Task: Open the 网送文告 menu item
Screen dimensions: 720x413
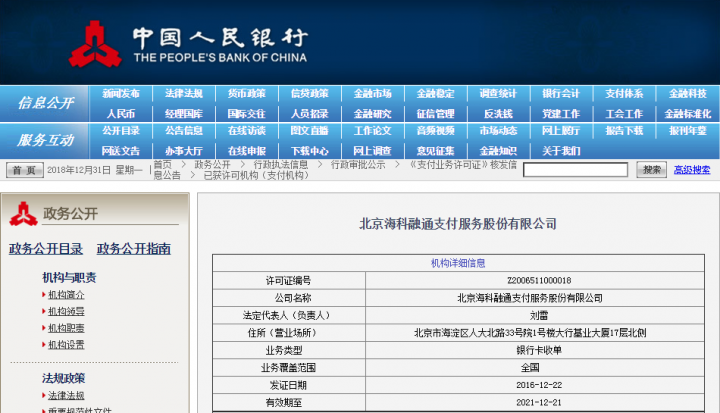Action: click(x=121, y=151)
